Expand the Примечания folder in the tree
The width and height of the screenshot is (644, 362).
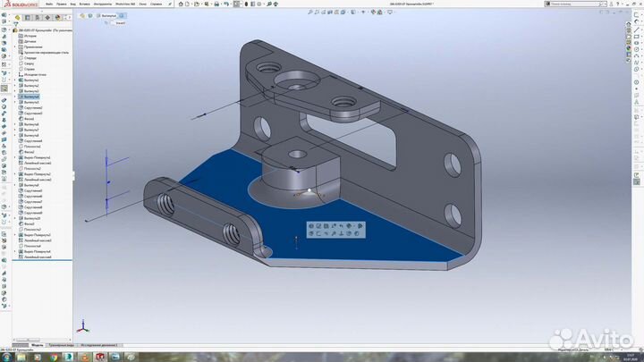click(x=14, y=47)
